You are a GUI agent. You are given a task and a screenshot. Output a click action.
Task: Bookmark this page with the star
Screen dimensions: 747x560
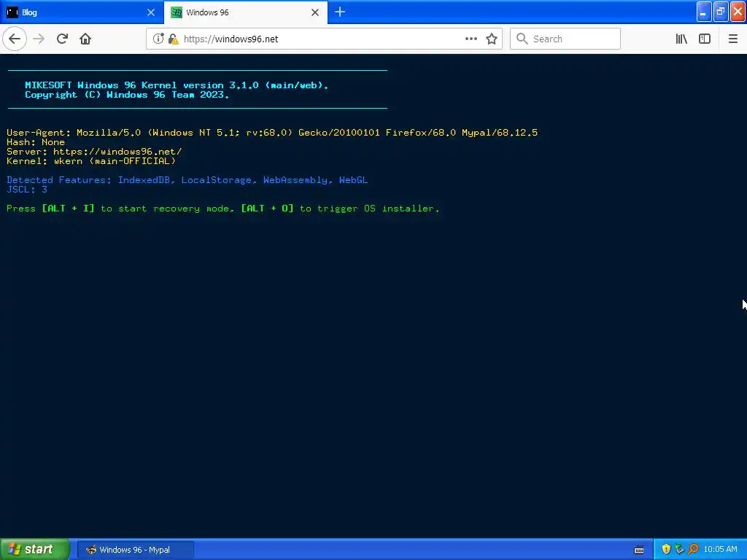click(x=492, y=39)
